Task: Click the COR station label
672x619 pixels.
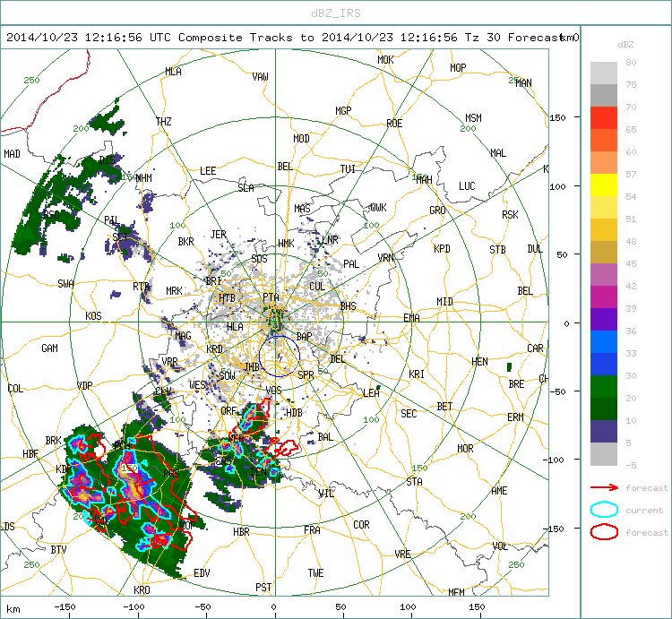Action: (x=361, y=524)
